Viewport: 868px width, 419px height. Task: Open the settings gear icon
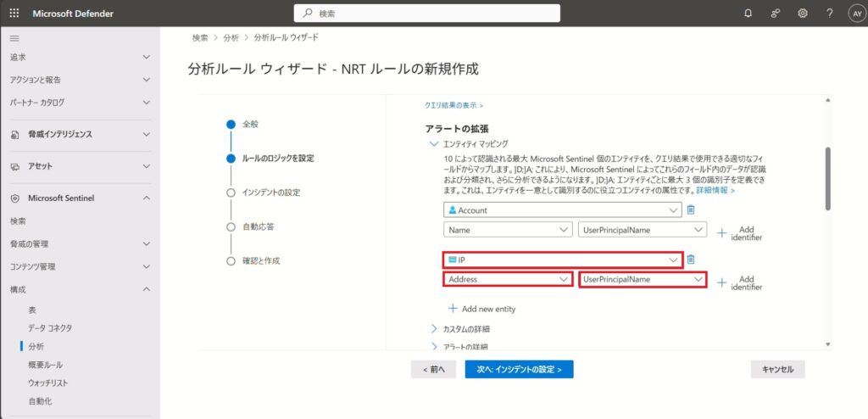click(x=802, y=14)
